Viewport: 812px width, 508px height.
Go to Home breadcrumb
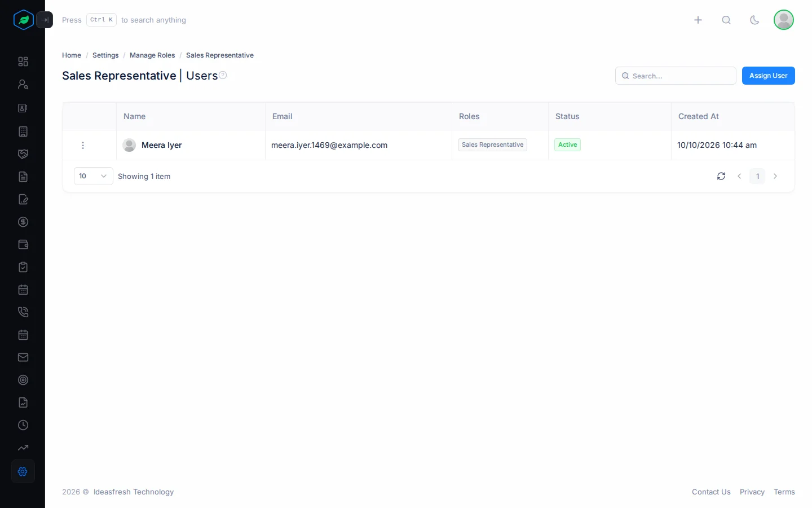point(72,55)
